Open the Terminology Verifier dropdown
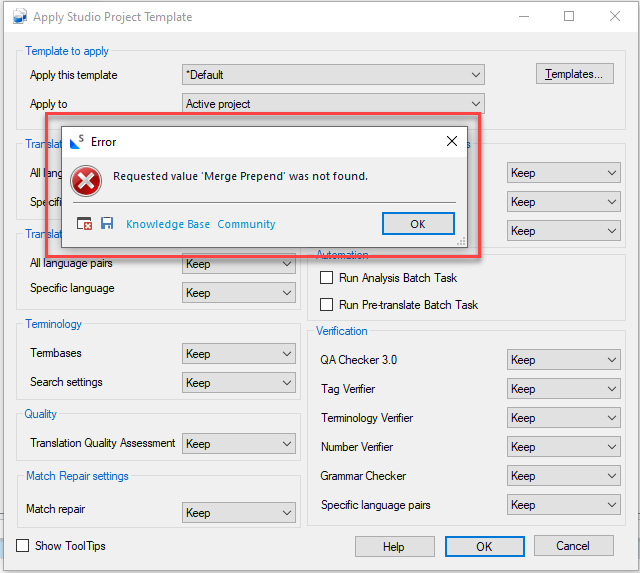The height and width of the screenshot is (573, 640). 564,418
